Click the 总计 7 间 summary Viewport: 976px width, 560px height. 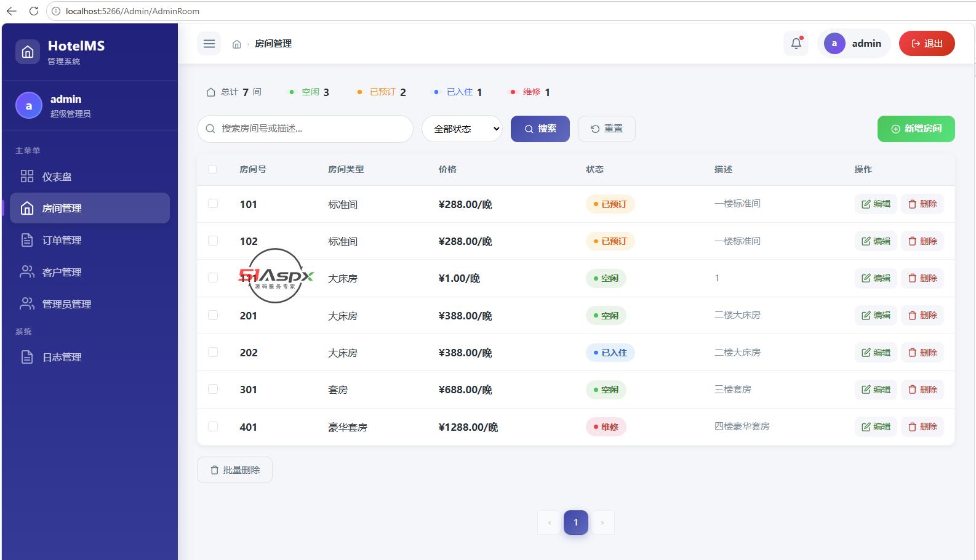click(234, 92)
